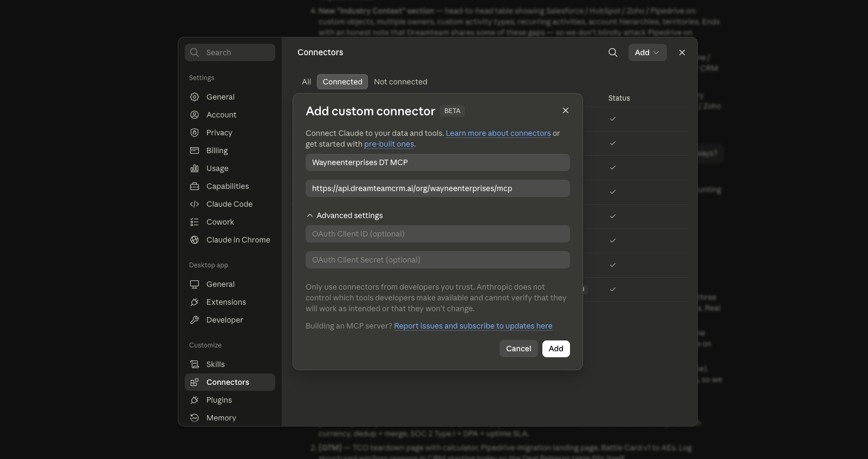Image resolution: width=868 pixels, height=459 pixels.
Task: Click the Status column header
Action: click(619, 98)
